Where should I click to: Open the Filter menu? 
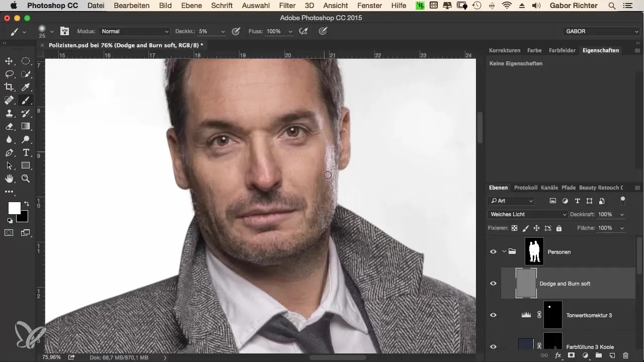coord(287,6)
